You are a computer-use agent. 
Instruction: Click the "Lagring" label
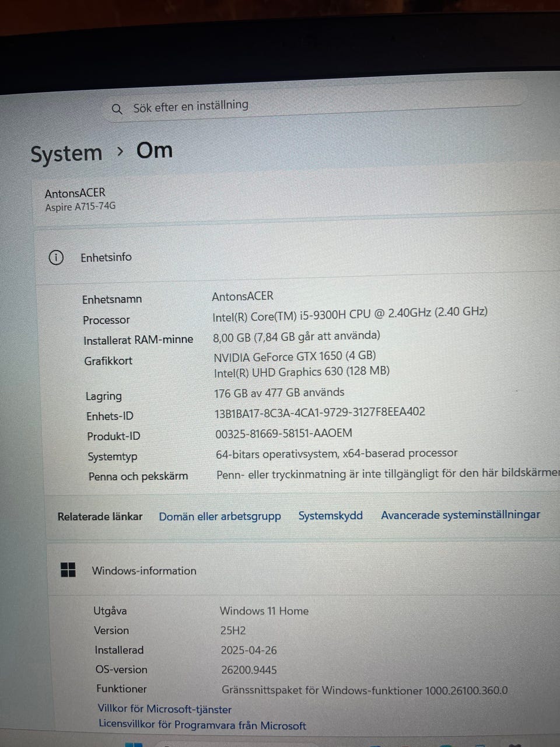(104, 396)
